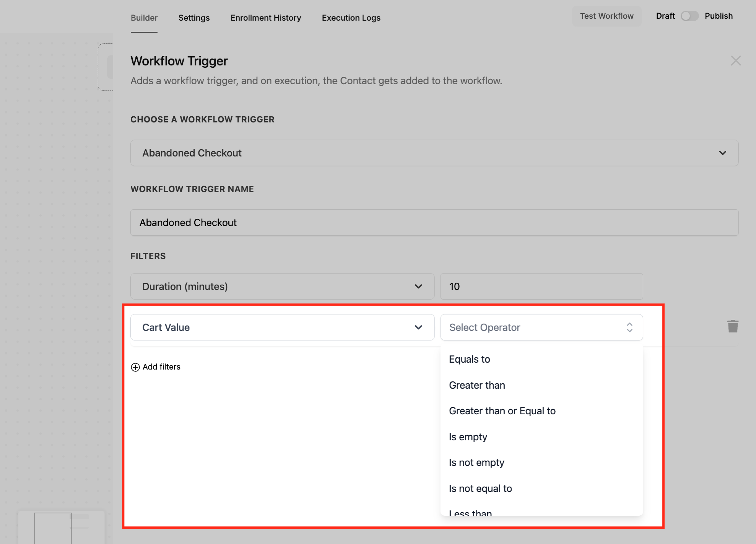Expand the Duration (minutes) filter dropdown

coord(282,287)
